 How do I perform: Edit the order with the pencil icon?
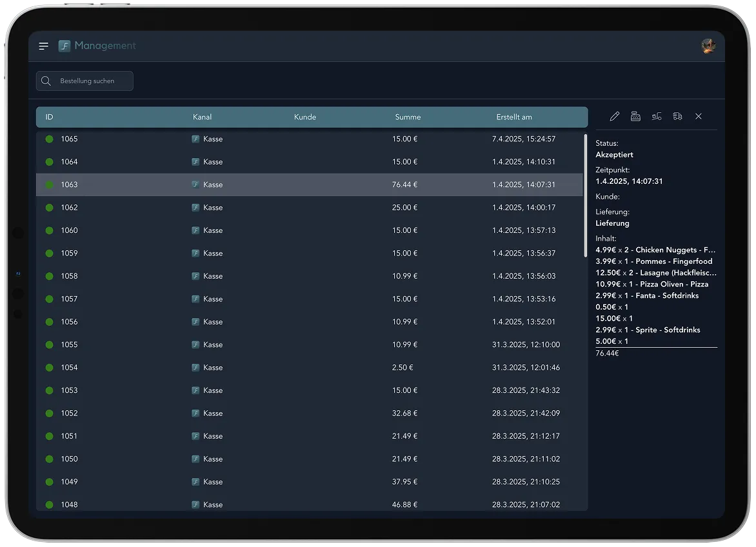[x=615, y=116]
